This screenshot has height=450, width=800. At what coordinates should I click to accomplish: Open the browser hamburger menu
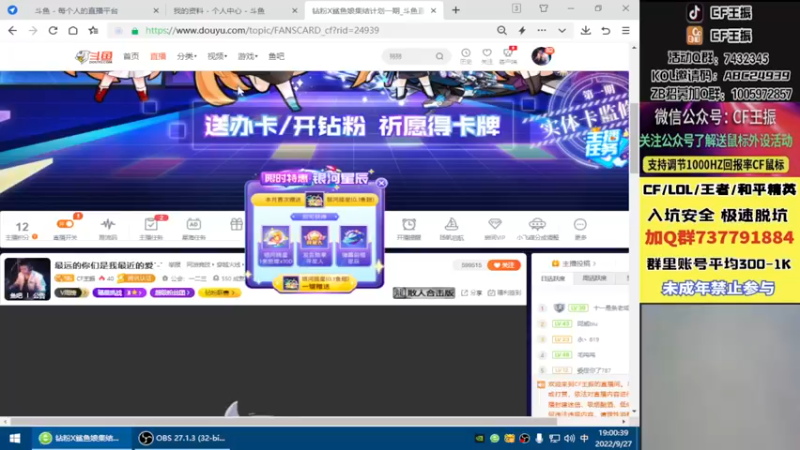point(626,31)
